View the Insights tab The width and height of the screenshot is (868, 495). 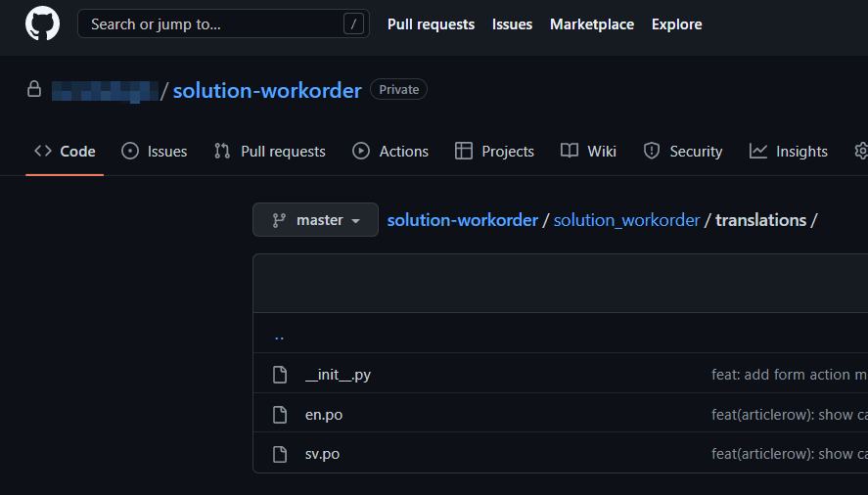click(x=789, y=152)
